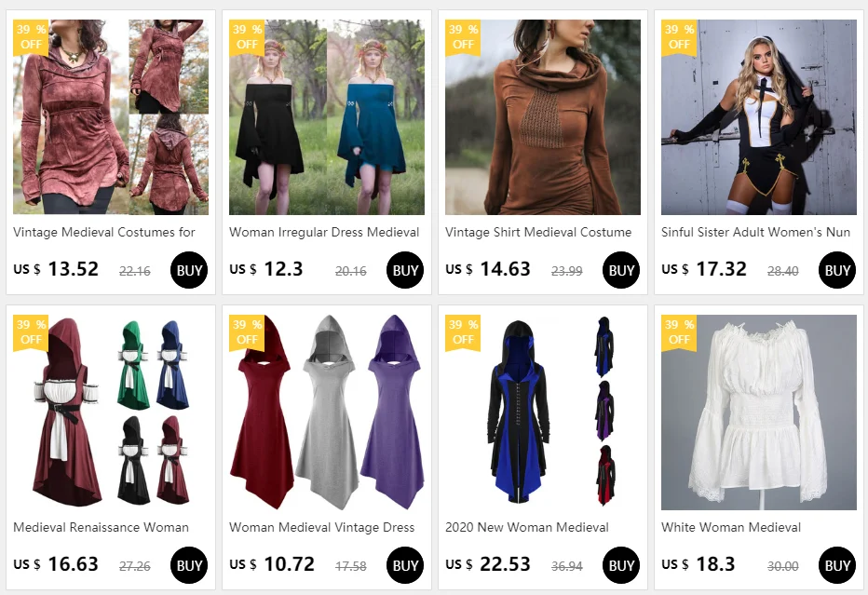This screenshot has width=868, height=595.
Task: Open the brown cowl neck shirt image
Action: 542,117
